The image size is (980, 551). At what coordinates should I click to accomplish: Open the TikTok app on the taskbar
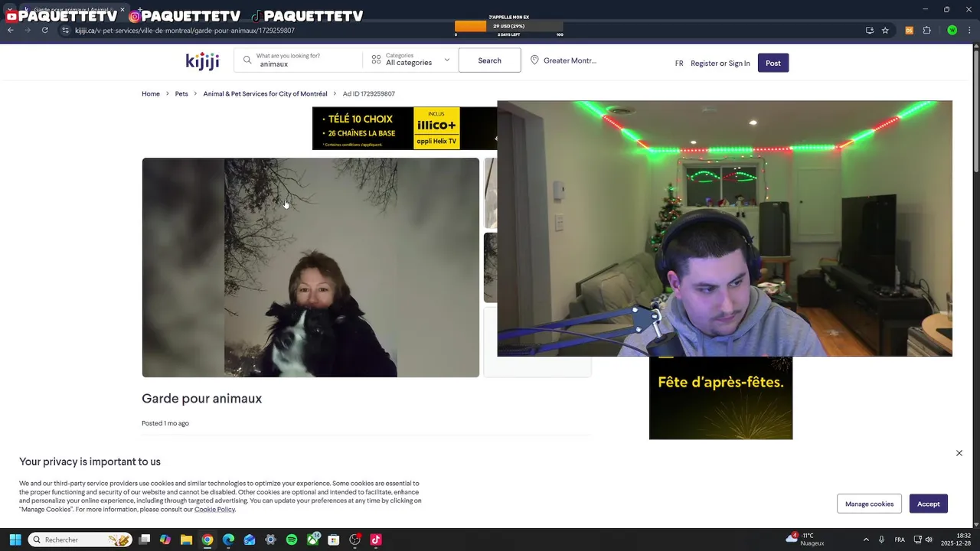click(375, 540)
